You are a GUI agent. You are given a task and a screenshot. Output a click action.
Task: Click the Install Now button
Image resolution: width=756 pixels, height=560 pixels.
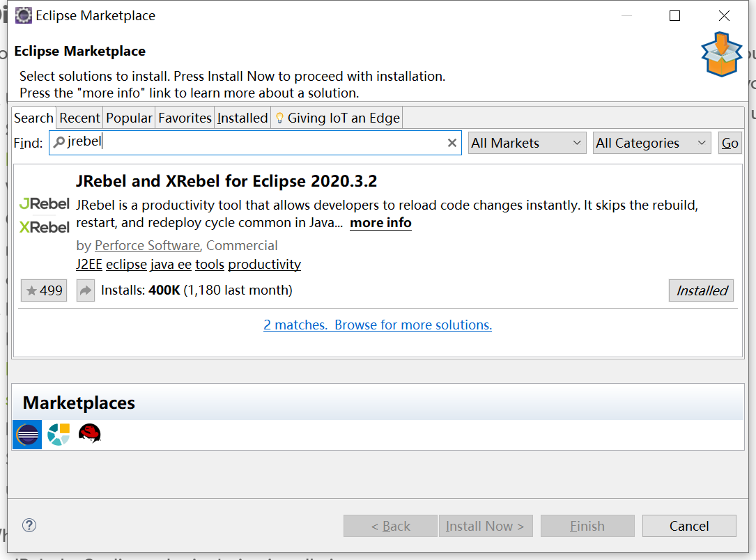(485, 526)
